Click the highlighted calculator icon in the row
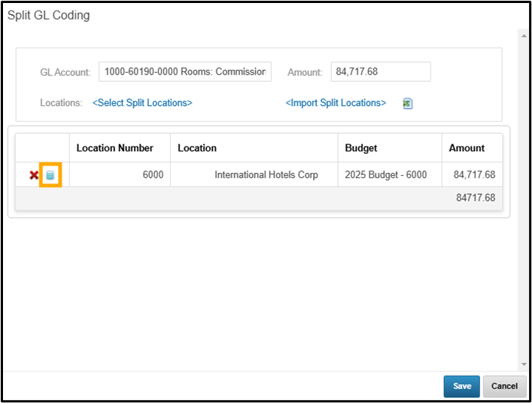This screenshot has height=403, width=532. click(x=50, y=175)
